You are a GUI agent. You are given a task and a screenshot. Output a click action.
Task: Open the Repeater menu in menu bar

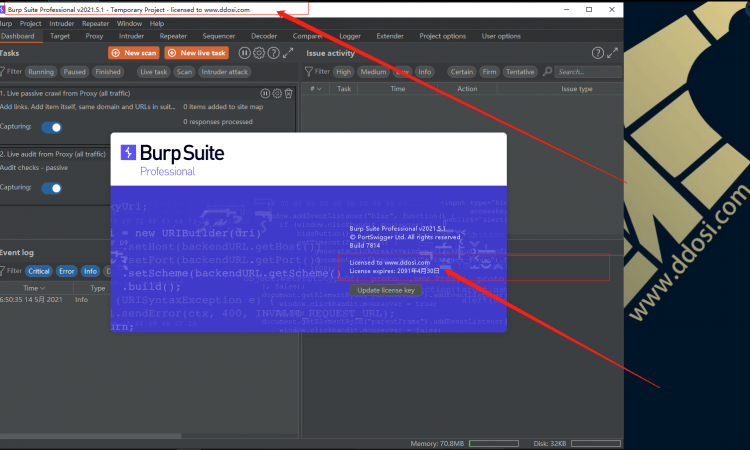click(96, 23)
